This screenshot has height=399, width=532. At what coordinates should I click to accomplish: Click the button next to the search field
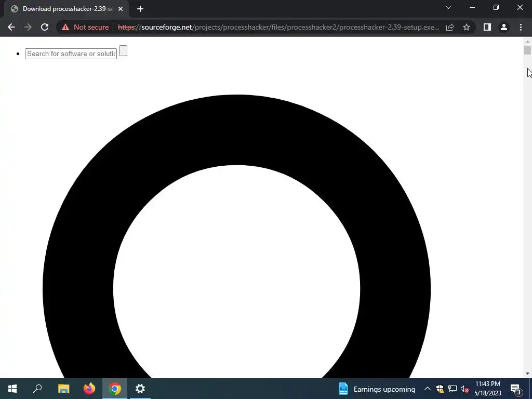click(x=123, y=51)
